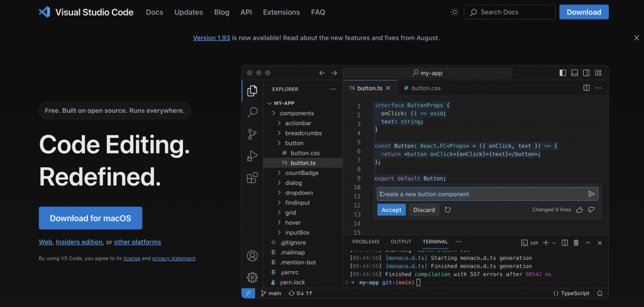Create a new terminal with plus icon
This screenshot has width=644, height=307.
(x=545, y=242)
